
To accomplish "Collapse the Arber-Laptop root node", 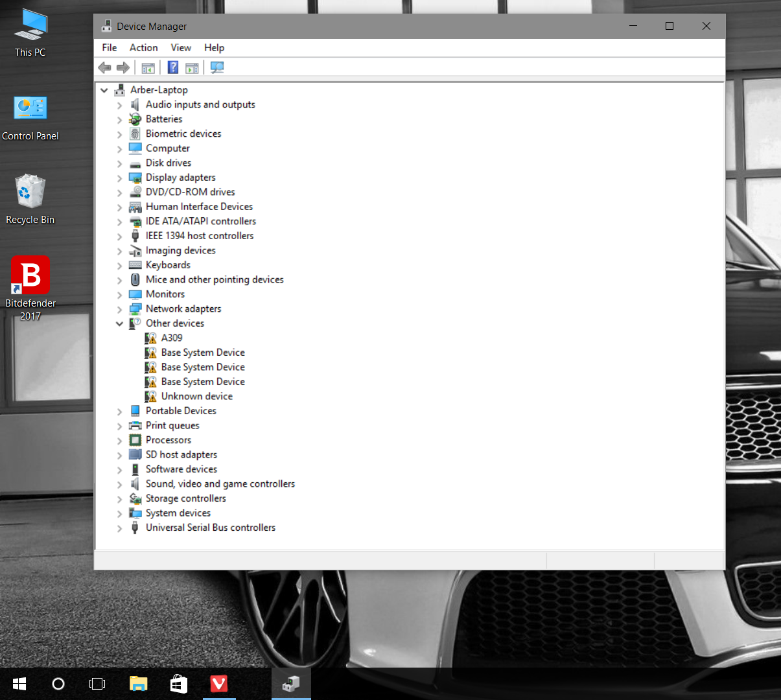I will [x=104, y=90].
